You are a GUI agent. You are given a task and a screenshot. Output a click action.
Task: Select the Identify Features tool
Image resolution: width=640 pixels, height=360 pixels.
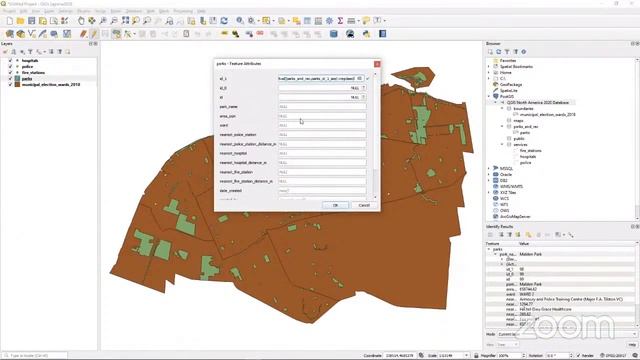240,21
